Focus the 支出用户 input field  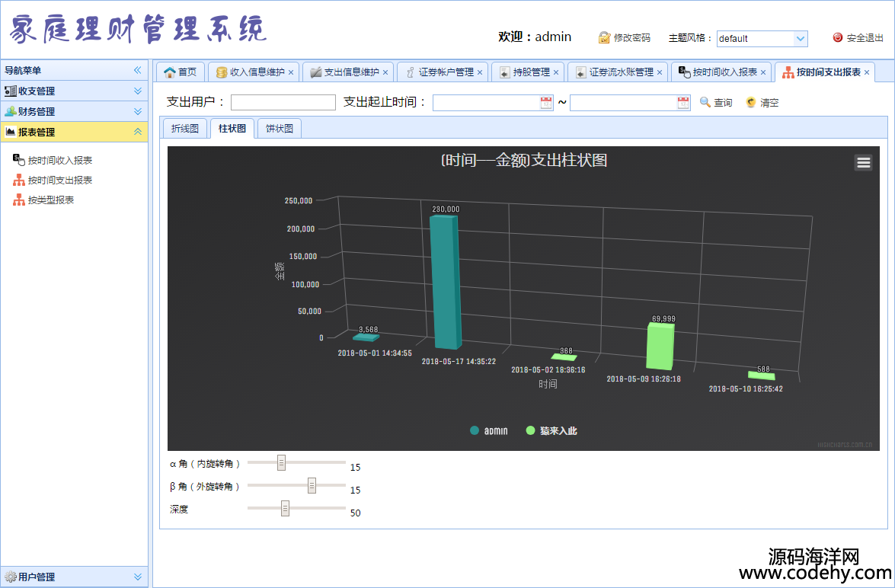(283, 103)
